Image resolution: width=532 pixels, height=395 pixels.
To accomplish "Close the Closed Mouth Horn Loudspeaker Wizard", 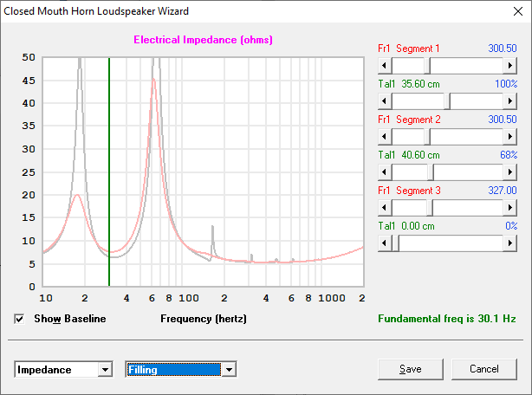I will pyautogui.click(x=518, y=11).
